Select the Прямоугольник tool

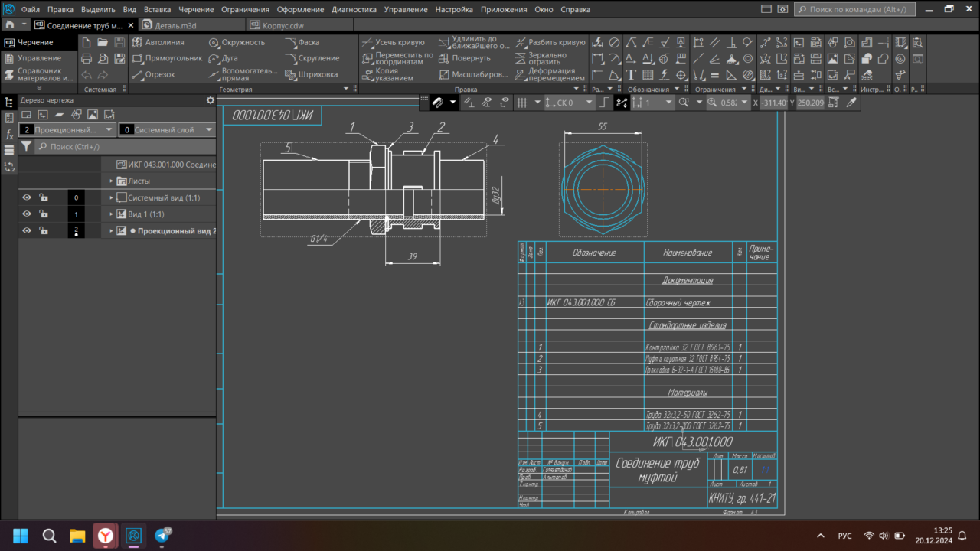(166, 58)
